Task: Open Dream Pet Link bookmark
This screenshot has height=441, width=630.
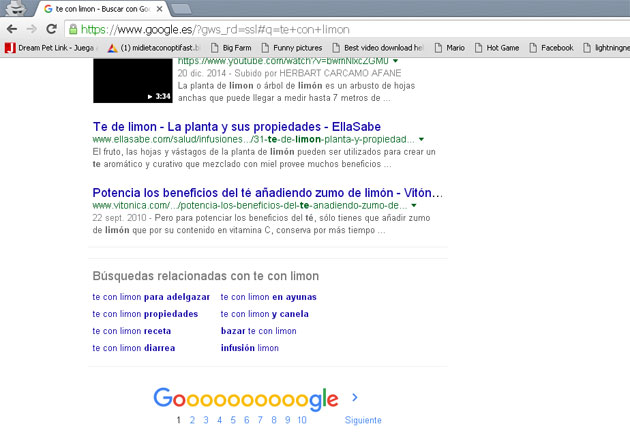Action: 50,48
